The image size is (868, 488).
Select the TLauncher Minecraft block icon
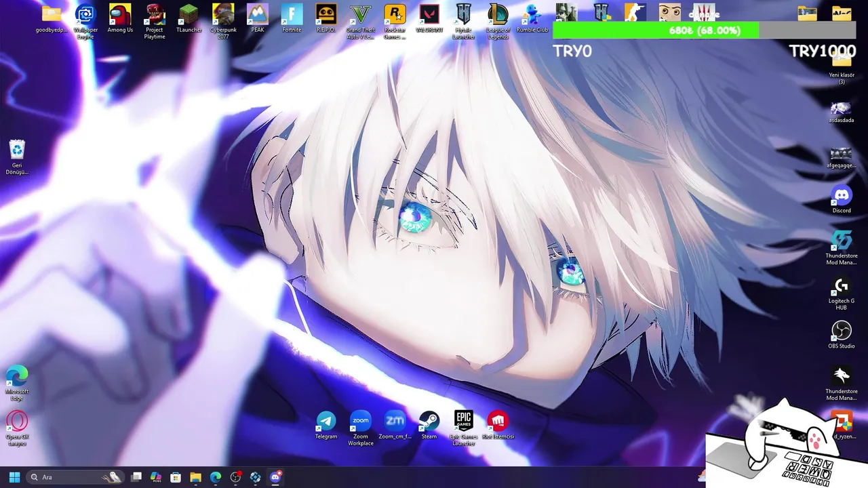click(189, 14)
